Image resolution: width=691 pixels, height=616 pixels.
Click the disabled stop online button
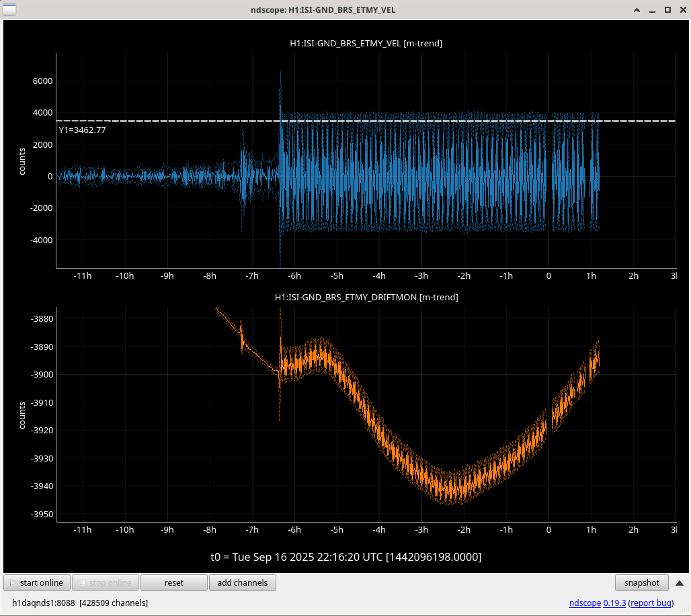pyautogui.click(x=106, y=582)
